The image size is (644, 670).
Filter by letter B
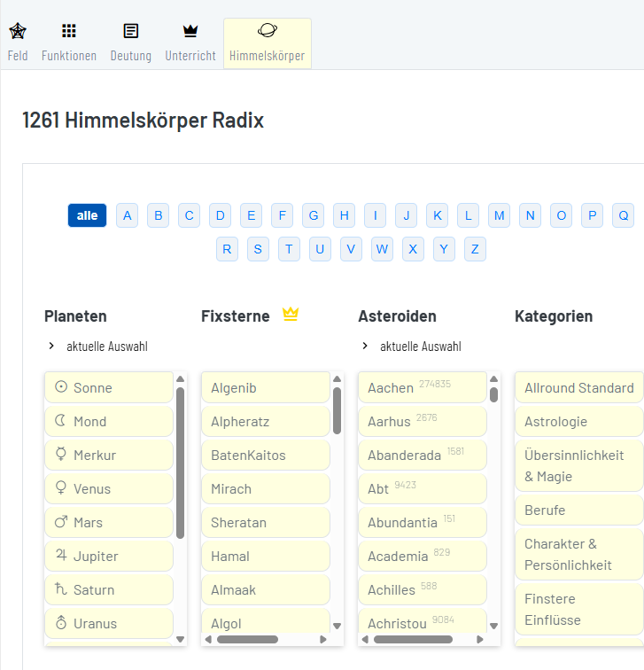click(158, 215)
